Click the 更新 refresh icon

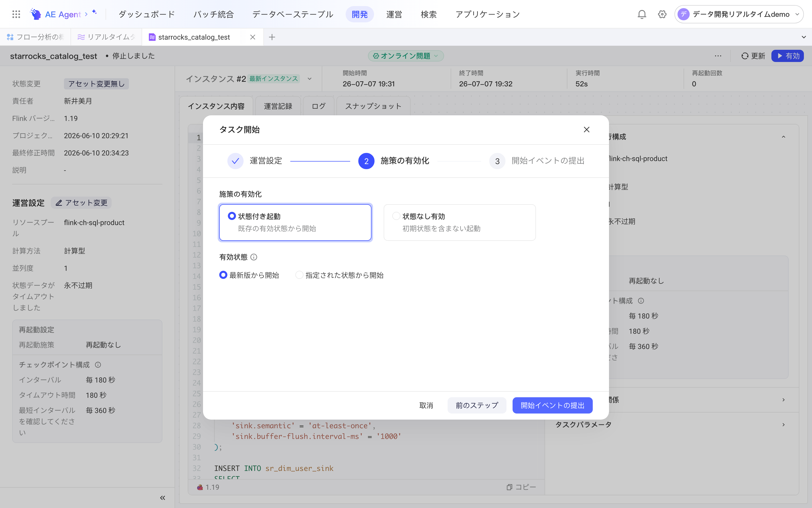tap(745, 56)
